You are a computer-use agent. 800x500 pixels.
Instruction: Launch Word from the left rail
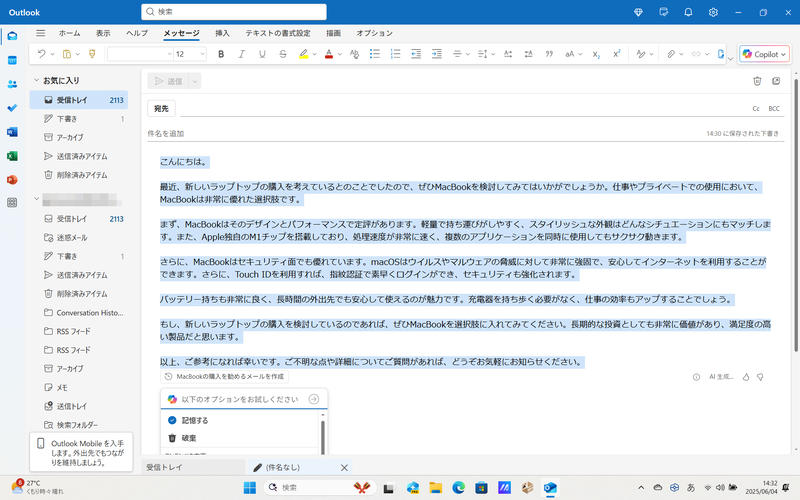click(12, 132)
